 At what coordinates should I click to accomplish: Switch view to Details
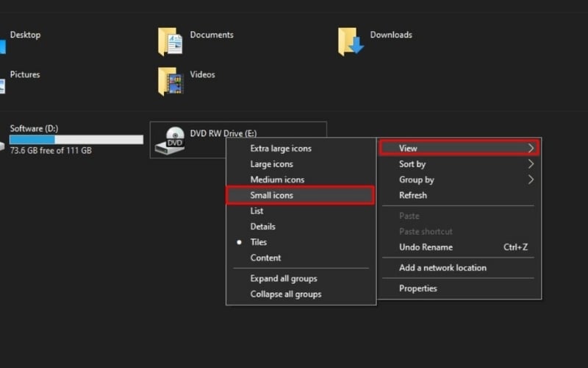(x=301, y=227)
